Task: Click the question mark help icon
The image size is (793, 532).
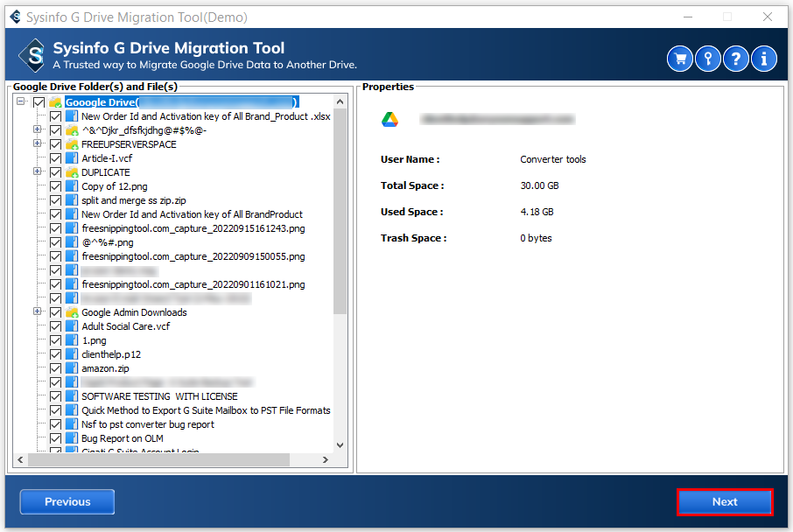Action: tap(736, 59)
